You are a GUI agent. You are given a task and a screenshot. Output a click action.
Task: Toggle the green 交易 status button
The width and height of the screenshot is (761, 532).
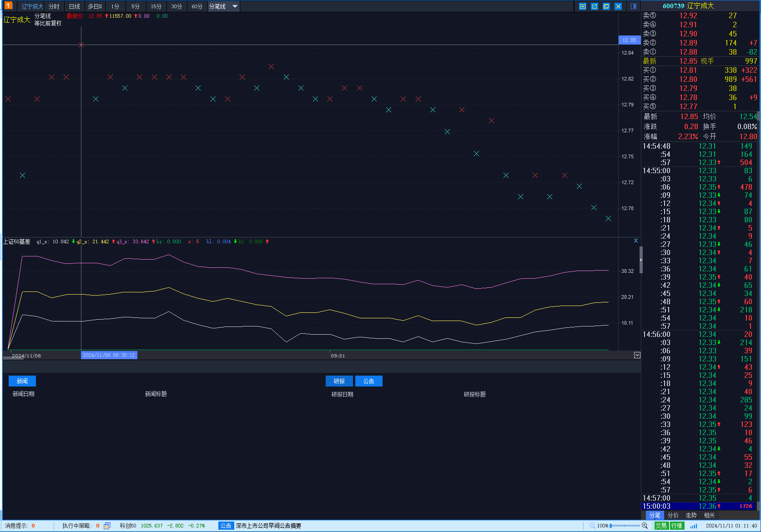click(661, 526)
